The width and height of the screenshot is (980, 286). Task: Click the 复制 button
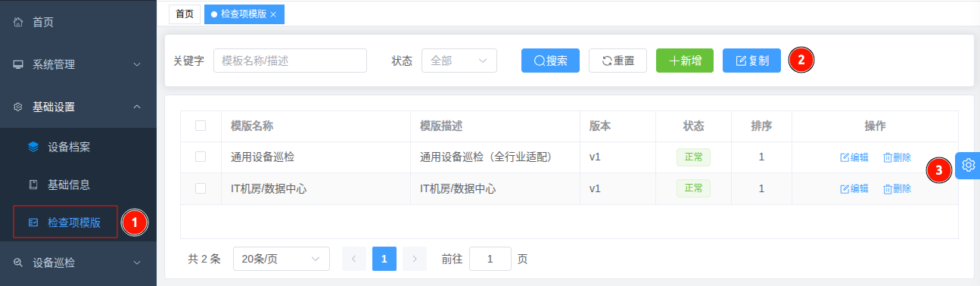coord(751,61)
